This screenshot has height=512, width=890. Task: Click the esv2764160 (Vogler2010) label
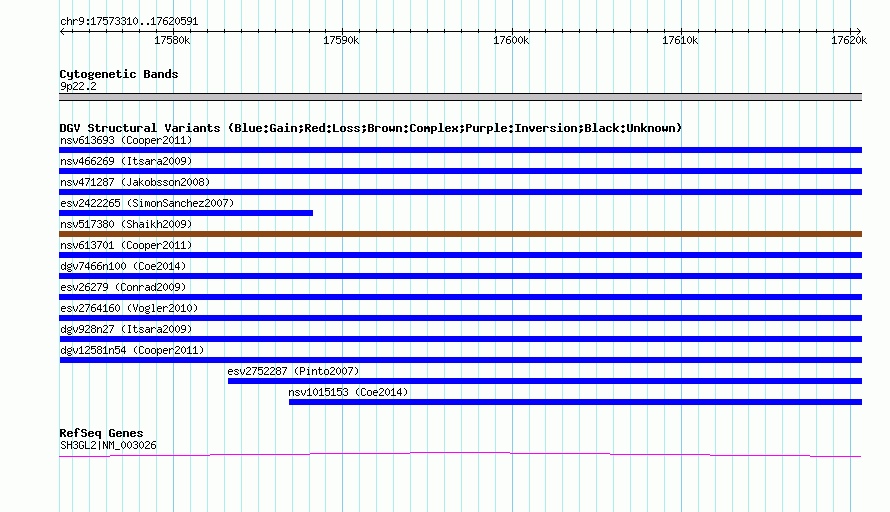pos(129,308)
